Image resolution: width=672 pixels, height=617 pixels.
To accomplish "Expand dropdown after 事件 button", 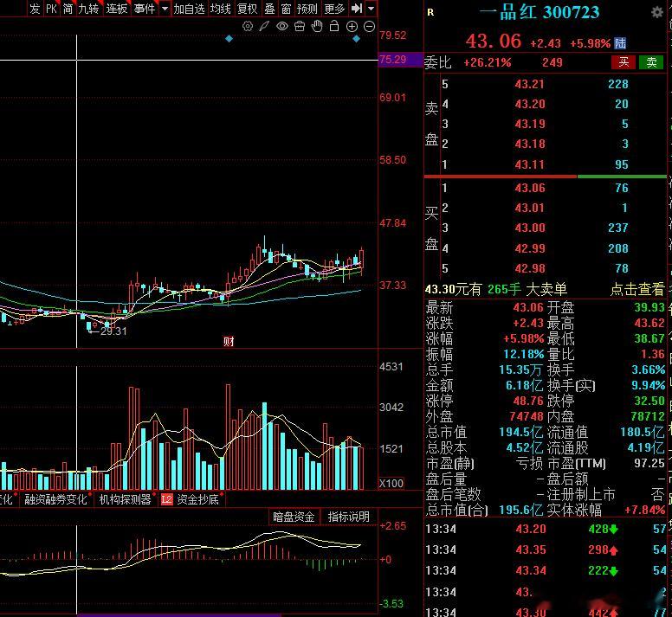I will click(x=165, y=8).
